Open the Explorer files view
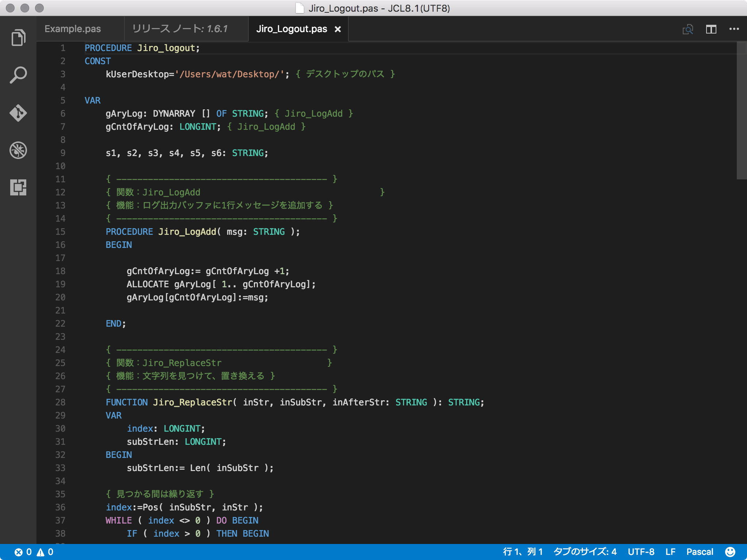This screenshot has width=747, height=560. pyautogui.click(x=18, y=38)
